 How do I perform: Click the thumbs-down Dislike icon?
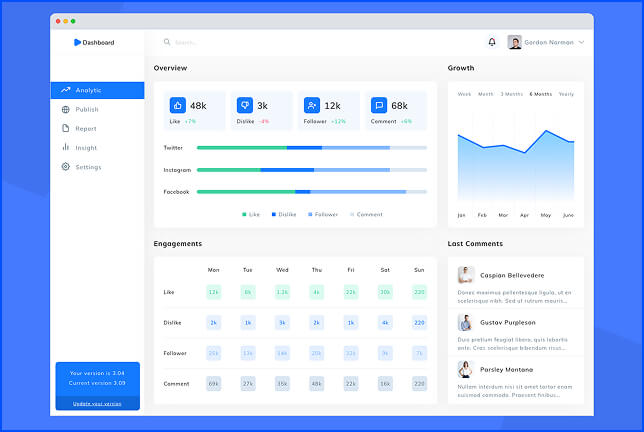pyautogui.click(x=244, y=105)
